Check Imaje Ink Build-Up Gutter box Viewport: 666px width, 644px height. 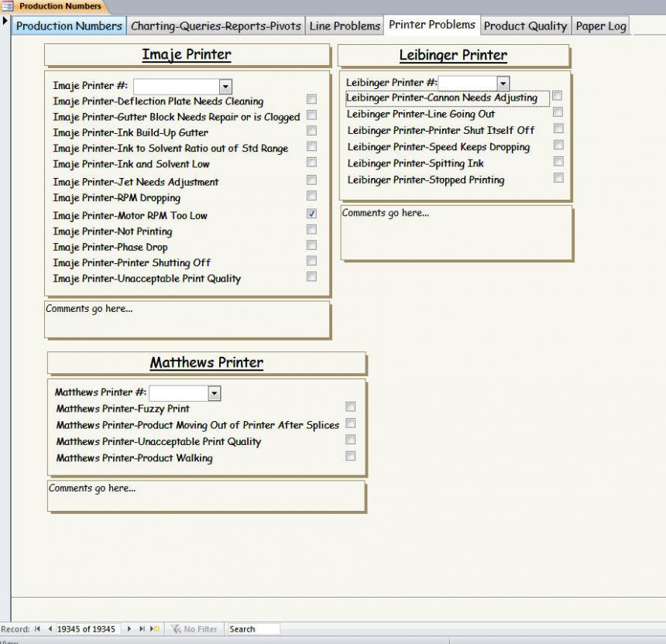(x=311, y=130)
